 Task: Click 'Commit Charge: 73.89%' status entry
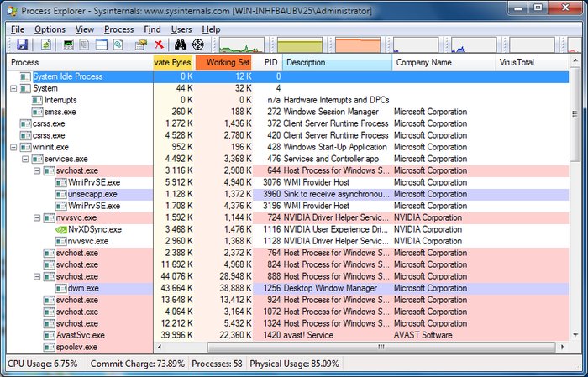(x=138, y=364)
